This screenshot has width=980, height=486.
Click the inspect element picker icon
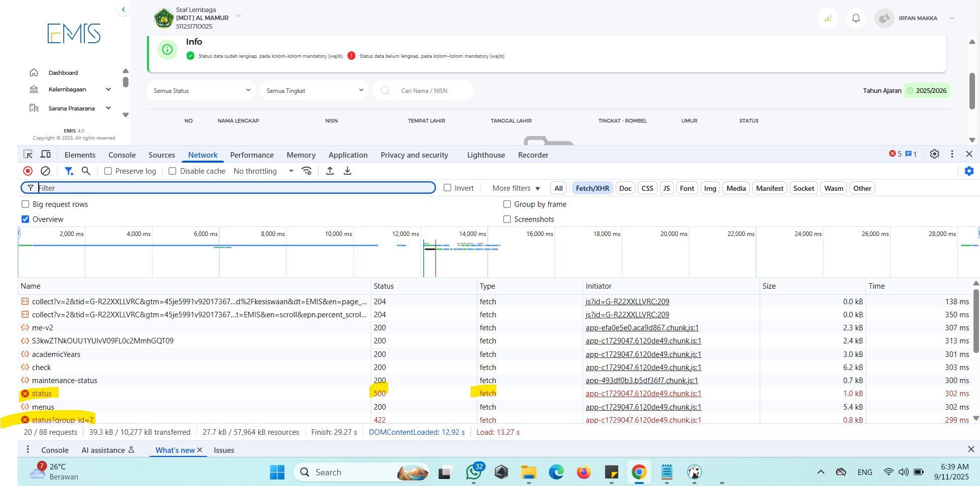(28, 154)
